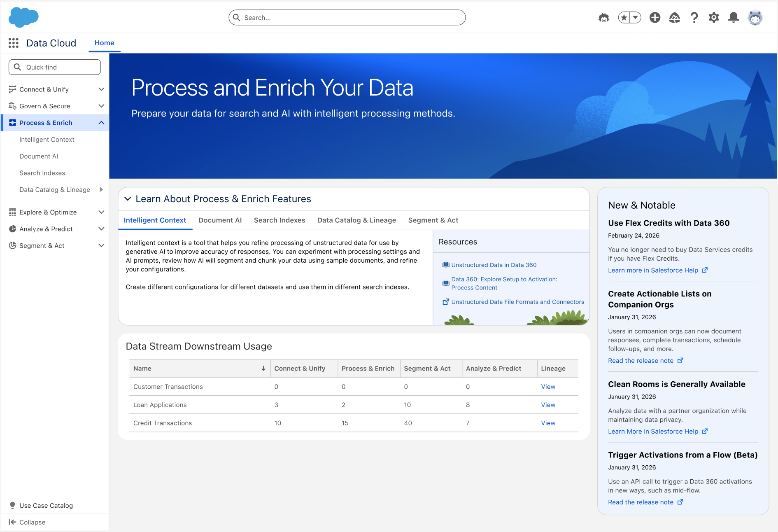This screenshot has width=778, height=532.
Task: Click the Collapse sidebar arrow icon
Action: click(x=12, y=522)
